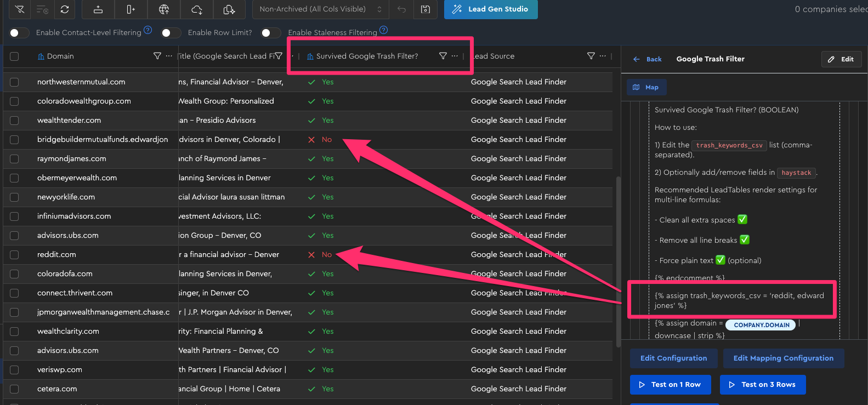Check the box for the reddit.com row

point(14,254)
